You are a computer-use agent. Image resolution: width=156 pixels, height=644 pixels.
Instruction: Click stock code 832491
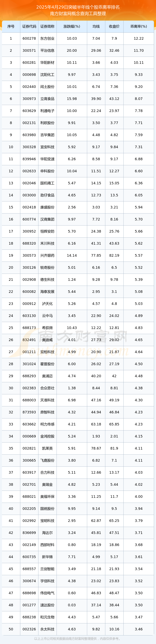click(29, 340)
